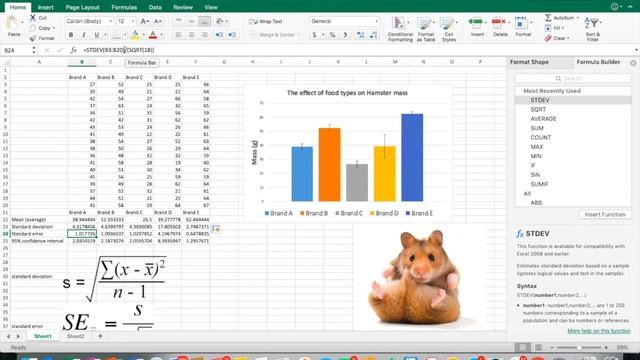This screenshot has width=640, height=360.
Task: Switch to the Page Layout tab
Action: (x=82, y=7)
